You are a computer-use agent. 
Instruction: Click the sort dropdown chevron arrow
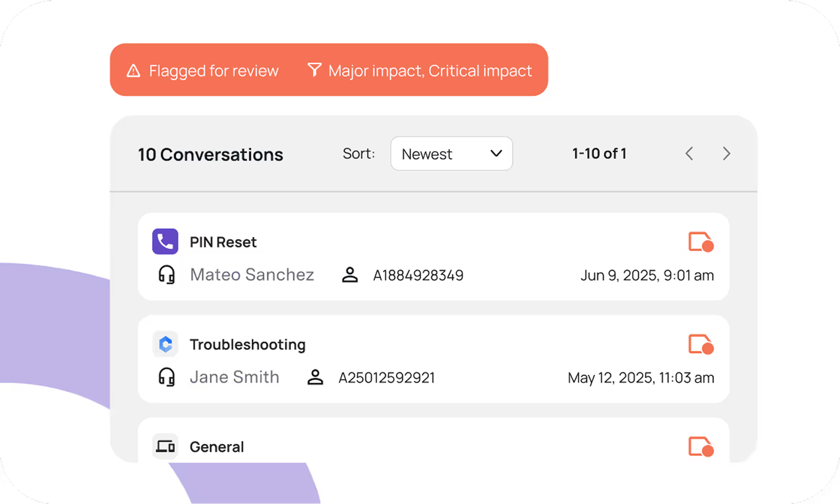496,153
